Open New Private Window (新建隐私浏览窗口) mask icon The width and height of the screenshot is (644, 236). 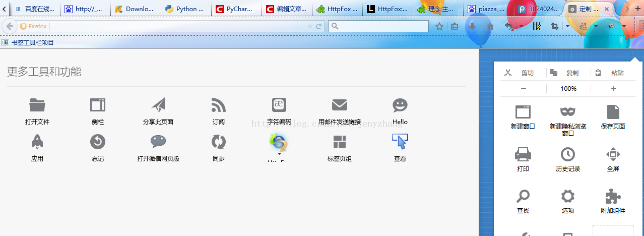tap(568, 111)
